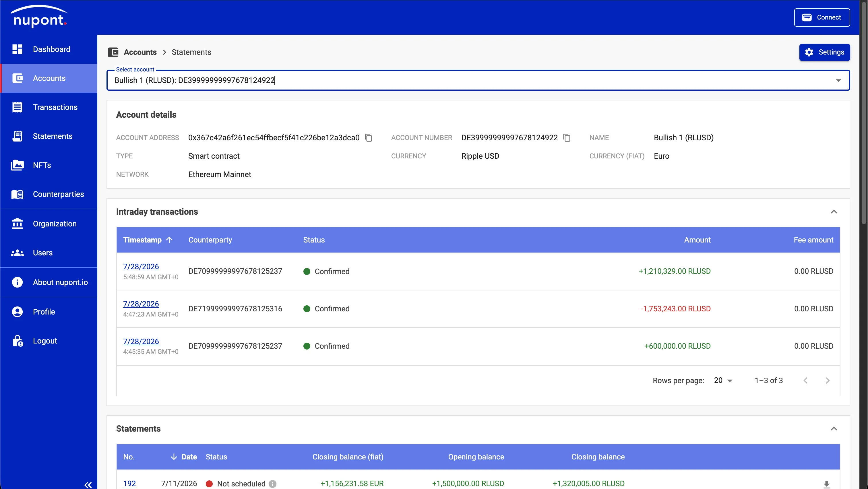Click Logout menu item
The image size is (868, 489).
pyautogui.click(x=49, y=341)
